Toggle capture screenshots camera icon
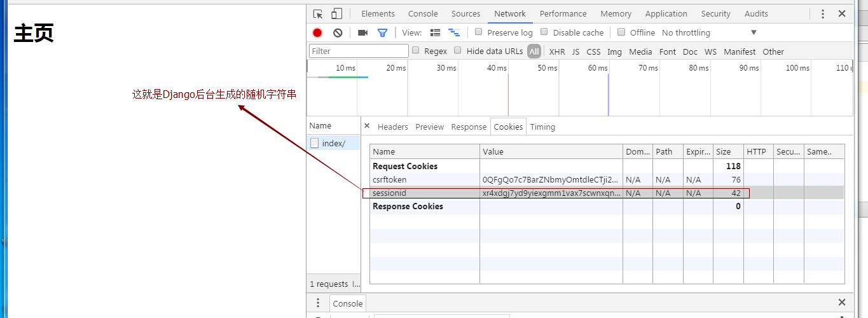The height and width of the screenshot is (318, 868). tap(363, 33)
